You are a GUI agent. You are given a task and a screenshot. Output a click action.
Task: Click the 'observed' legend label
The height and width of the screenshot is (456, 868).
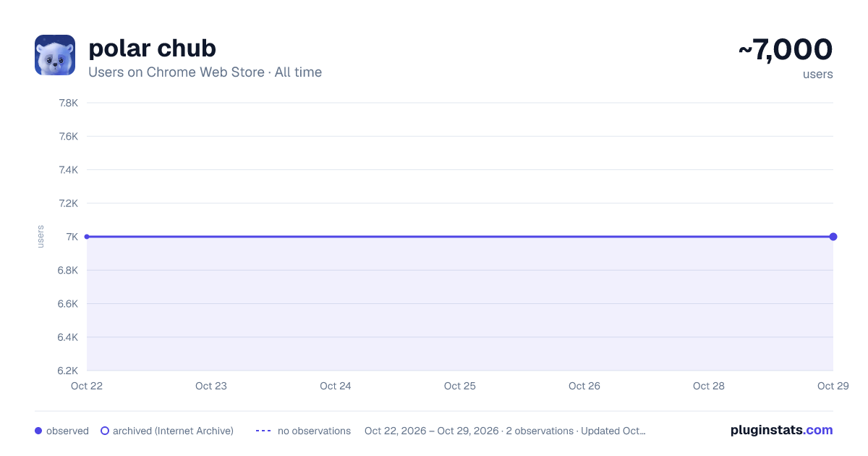(67, 431)
